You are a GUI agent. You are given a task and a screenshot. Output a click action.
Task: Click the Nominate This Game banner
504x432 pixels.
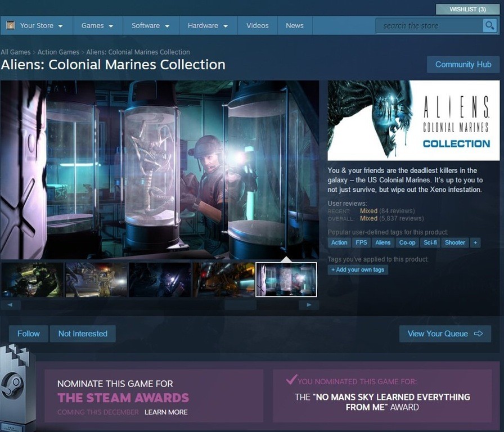154,396
